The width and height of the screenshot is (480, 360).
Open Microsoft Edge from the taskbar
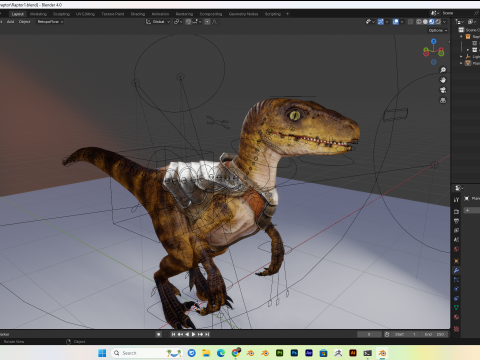[221, 353]
